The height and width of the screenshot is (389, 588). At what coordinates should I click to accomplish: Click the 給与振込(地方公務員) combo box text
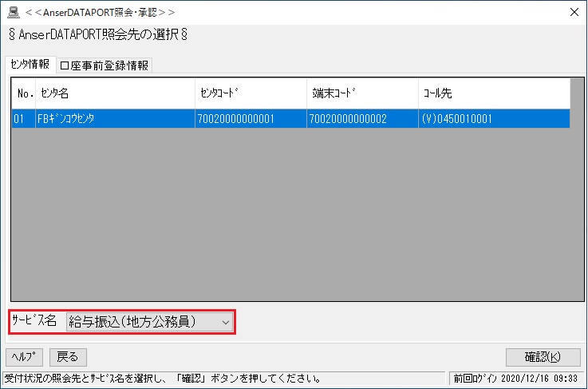[132, 322]
